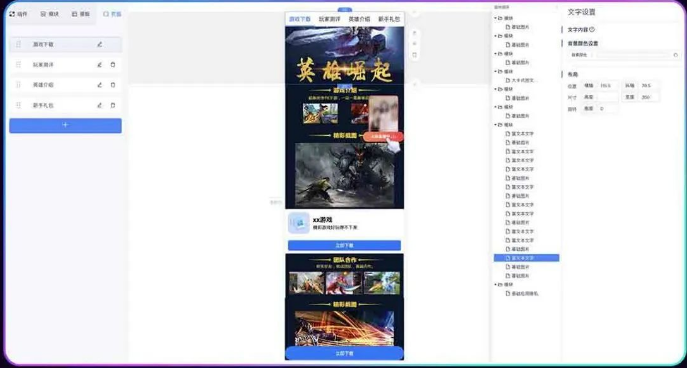The width and height of the screenshot is (687, 368).
Task: Edit the 新手礼包 page name
Action: pyautogui.click(x=99, y=105)
